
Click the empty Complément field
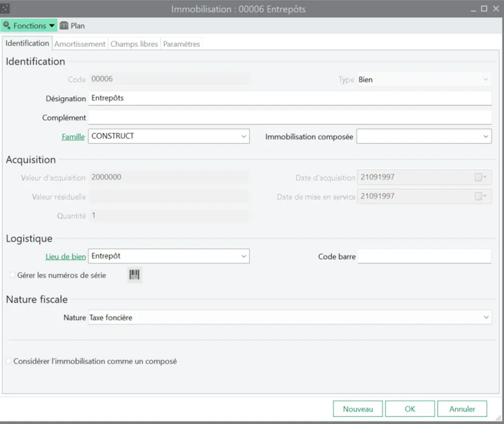[x=290, y=117]
